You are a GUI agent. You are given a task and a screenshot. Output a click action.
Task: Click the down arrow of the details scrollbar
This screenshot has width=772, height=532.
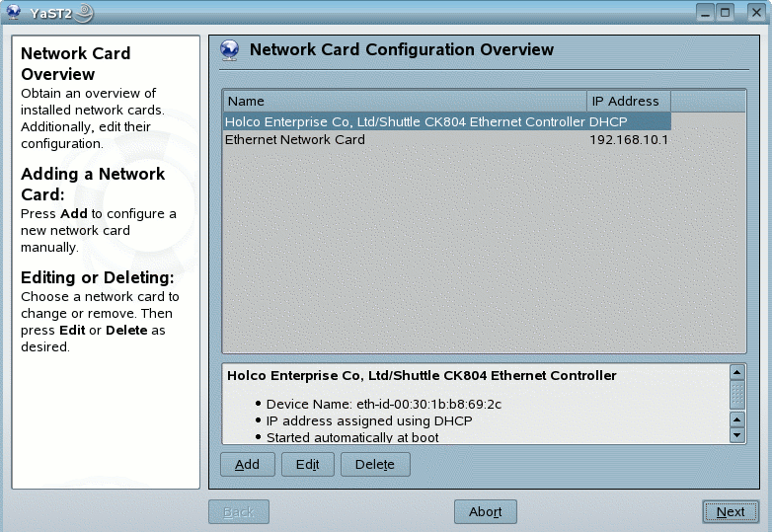(x=737, y=435)
